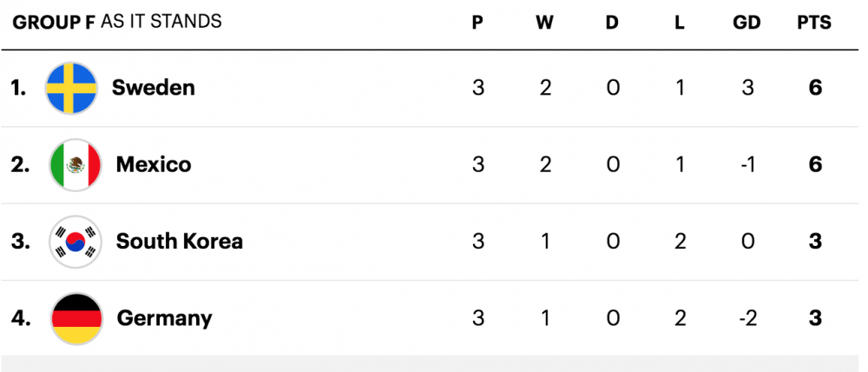The image size is (868, 372).
Task: Click Sweden's points value of 6
Action: (x=815, y=88)
